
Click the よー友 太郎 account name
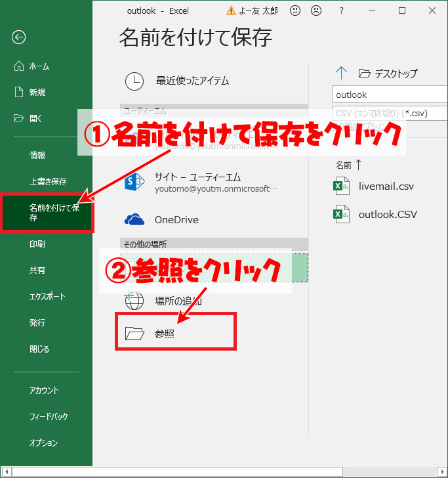tap(258, 11)
